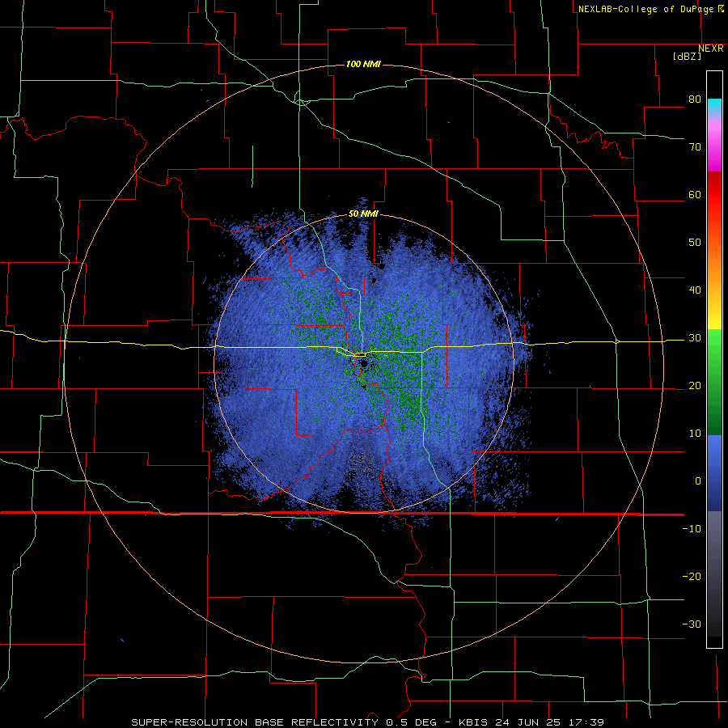Click the -10 dBZ scale value
Image resolution: width=728 pixels, height=728 pixels.
[x=692, y=528]
